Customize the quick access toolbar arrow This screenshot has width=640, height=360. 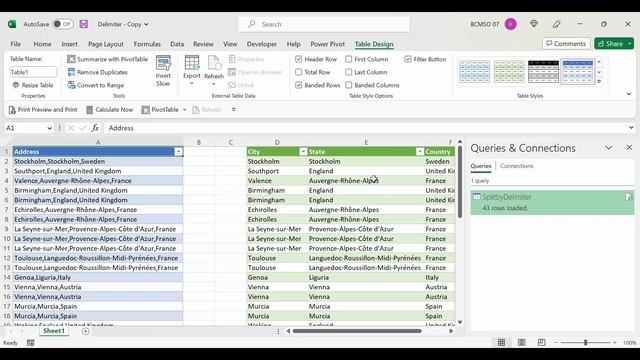click(x=233, y=109)
